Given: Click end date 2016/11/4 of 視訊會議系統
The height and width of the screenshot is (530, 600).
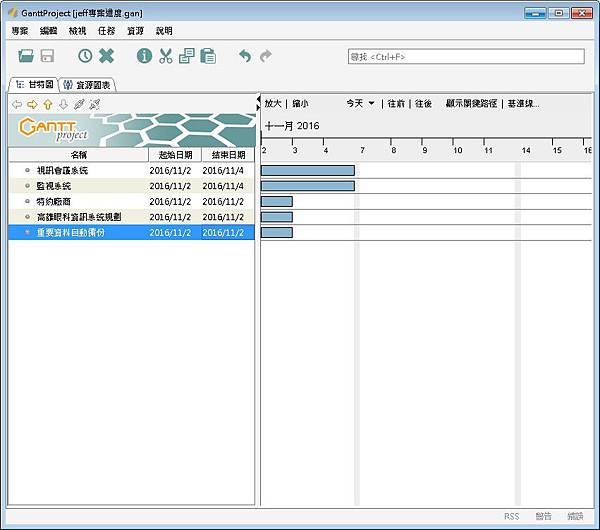Looking at the screenshot, I should pyautogui.click(x=223, y=170).
